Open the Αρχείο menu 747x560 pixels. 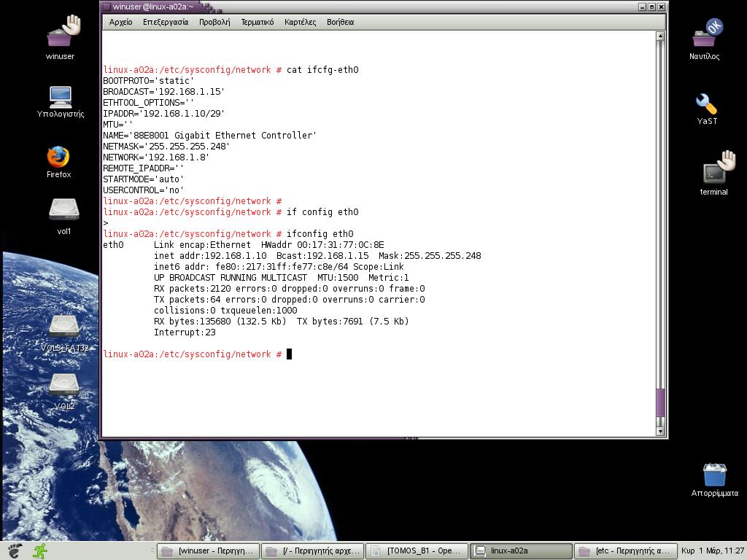(120, 22)
